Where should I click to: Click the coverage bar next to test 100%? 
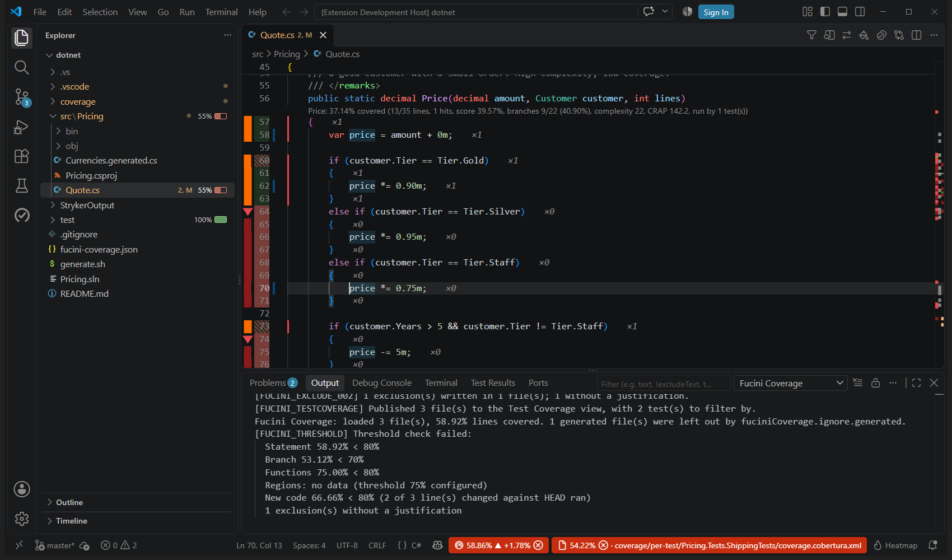click(x=221, y=220)
